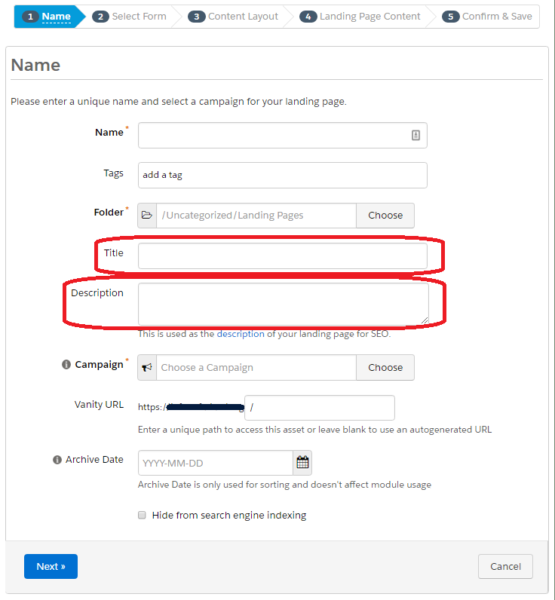Click inside the Description textarea
Viewport: 555px width, 600px height.
[x=283, y=304]
